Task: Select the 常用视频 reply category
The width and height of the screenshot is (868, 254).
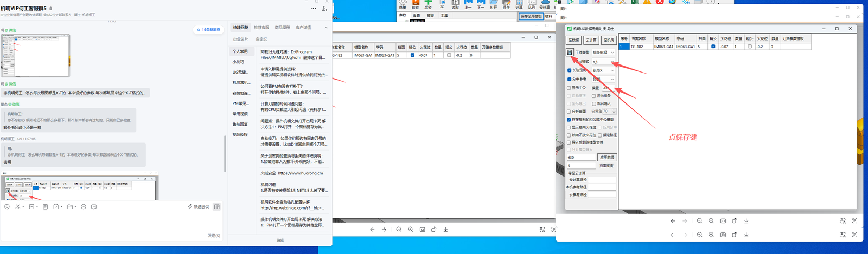Action: click(240, 114)
